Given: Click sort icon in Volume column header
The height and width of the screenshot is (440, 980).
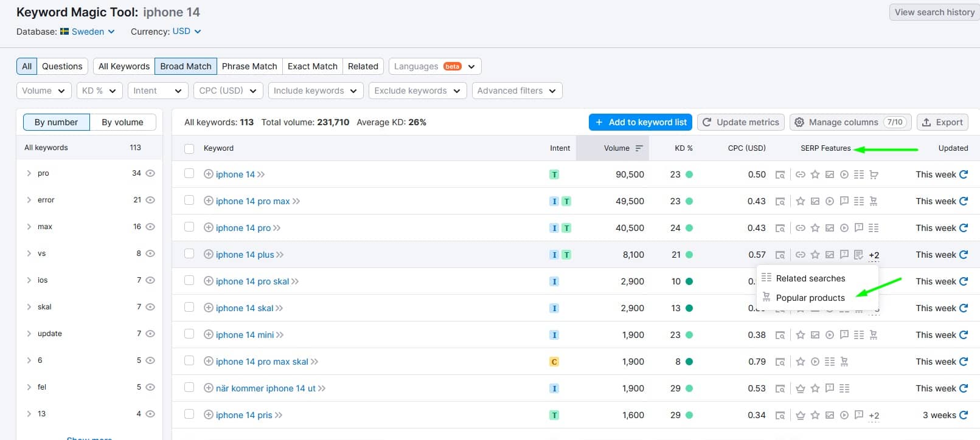Looking at the screenshot, I should click(639, 148).
